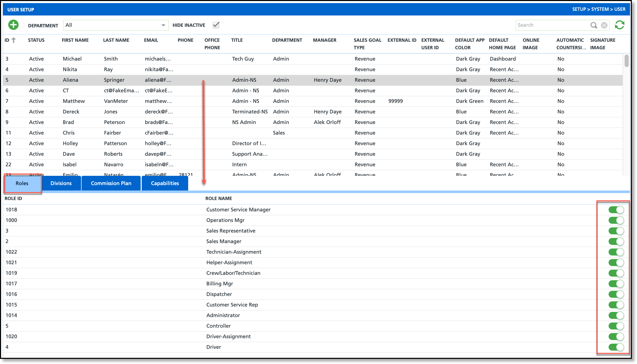Disable the Dispatcher role toggle
The width and height of the screenshot is (637, 364).
tap(616, 294)
